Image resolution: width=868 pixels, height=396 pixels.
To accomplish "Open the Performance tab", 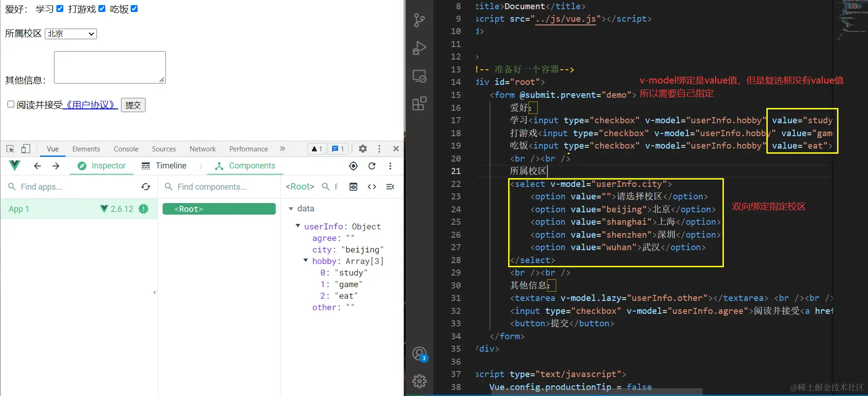I will 249,149.
